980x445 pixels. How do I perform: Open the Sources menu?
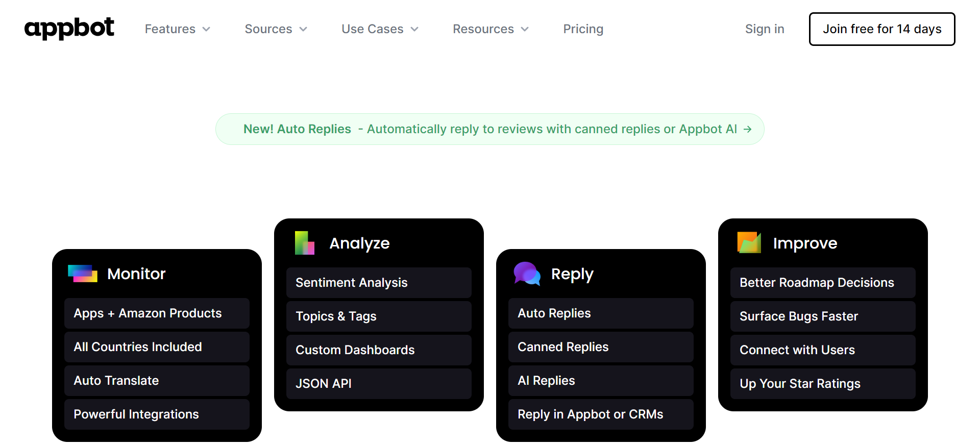click(x=276, y=29)
